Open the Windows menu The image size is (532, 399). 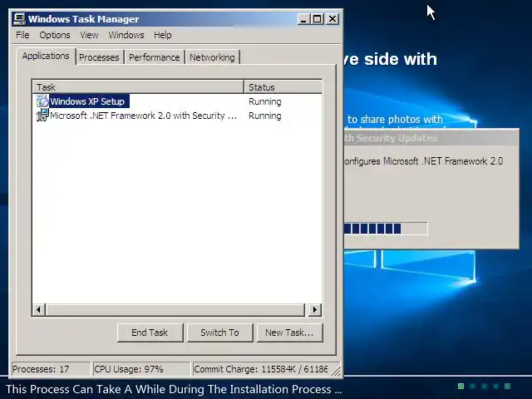[126, 35]
